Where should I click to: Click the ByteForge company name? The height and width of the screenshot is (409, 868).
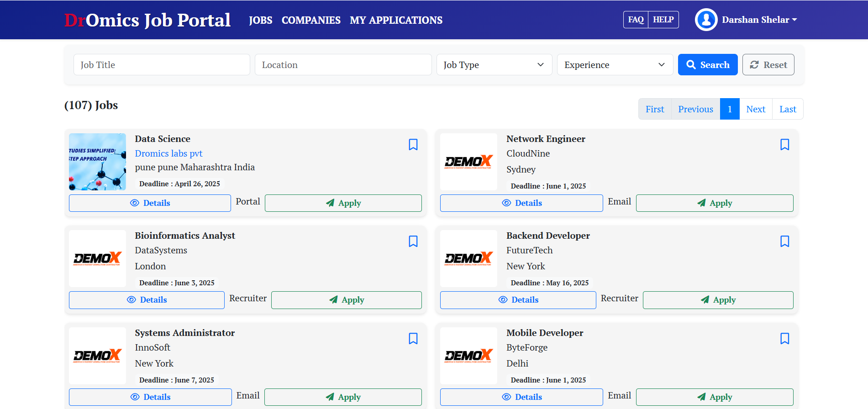527,347
